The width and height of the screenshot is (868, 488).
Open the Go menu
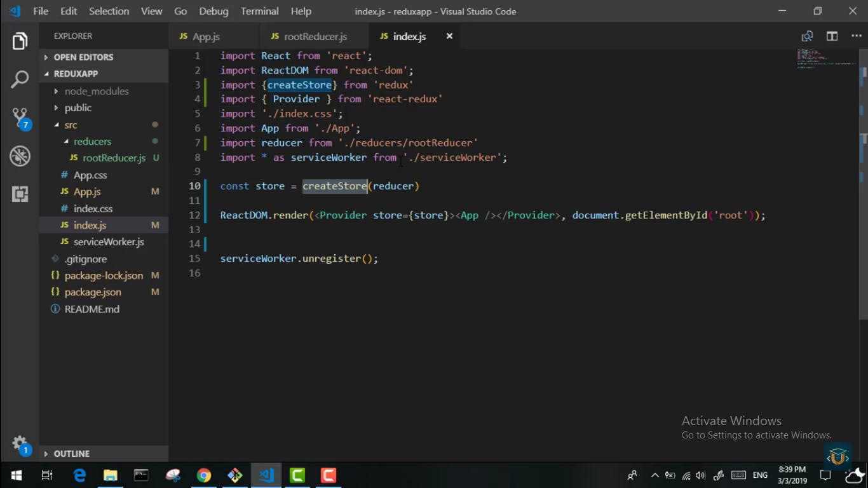tap(180, 11)
